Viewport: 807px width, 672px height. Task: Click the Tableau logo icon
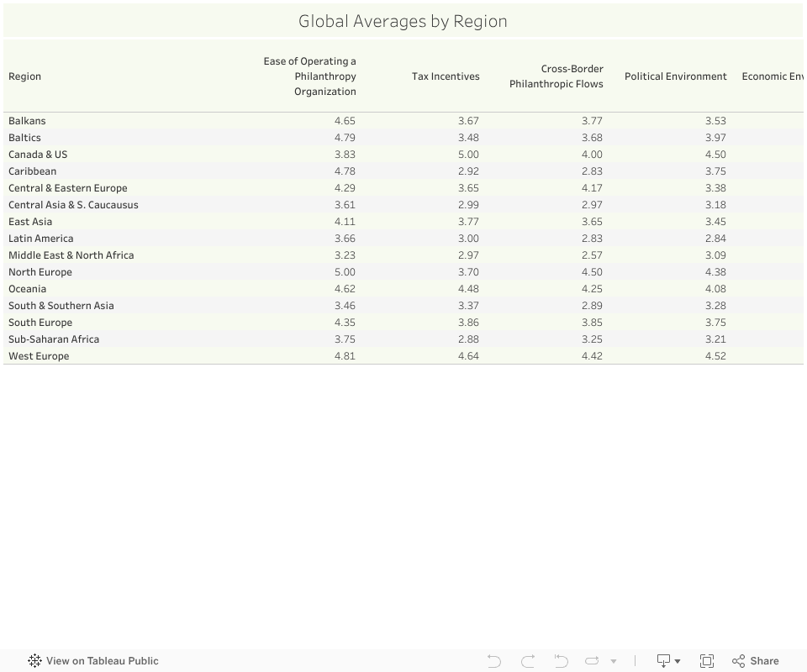click(x=34, y=661)
